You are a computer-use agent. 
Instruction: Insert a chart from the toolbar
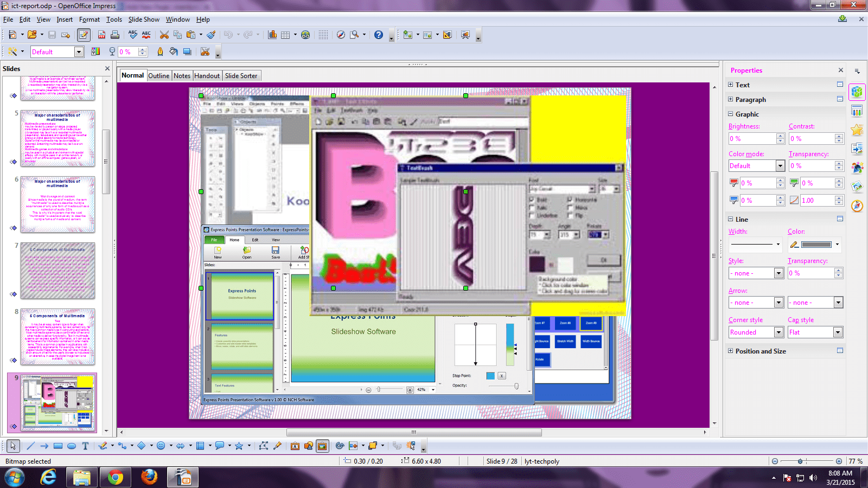(272, 35)
